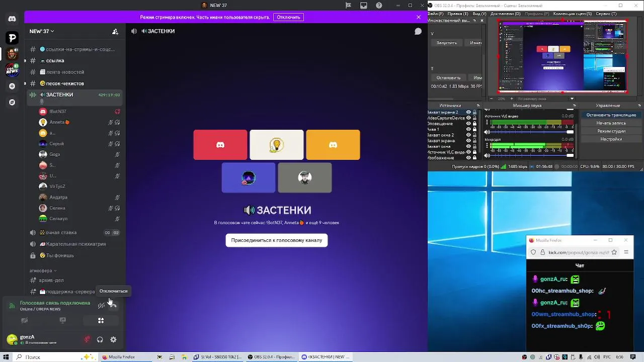Click the Add a Server plus icon

click(x=12, y=86)
